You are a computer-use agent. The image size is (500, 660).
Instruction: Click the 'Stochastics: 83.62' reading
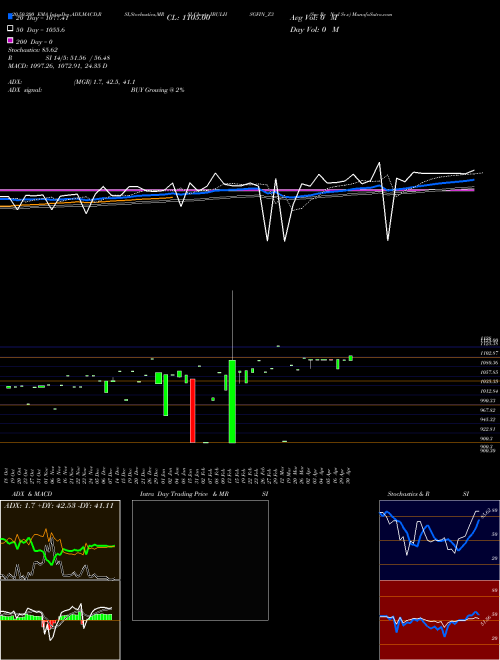(33, 50)
